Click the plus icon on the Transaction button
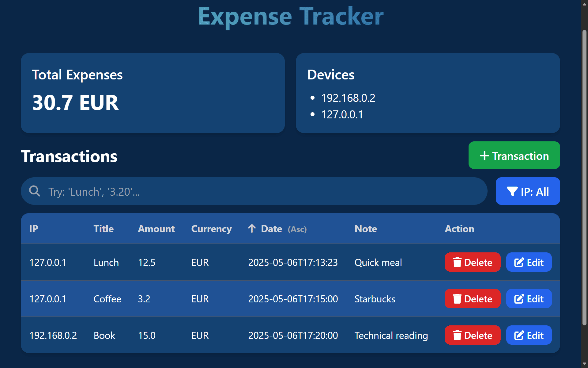This screenshot has height=368, width=588. tap(484, 156)
